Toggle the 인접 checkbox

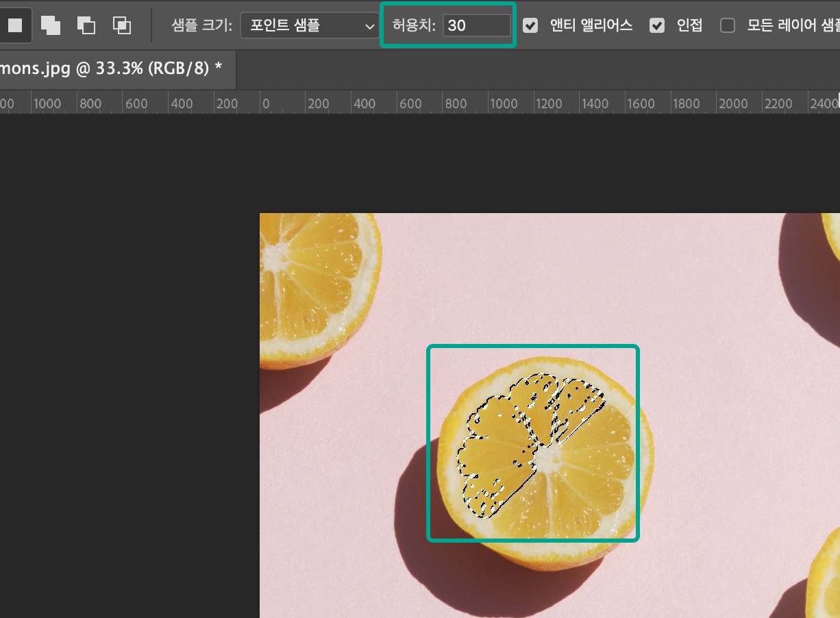[x=657, y=26]
